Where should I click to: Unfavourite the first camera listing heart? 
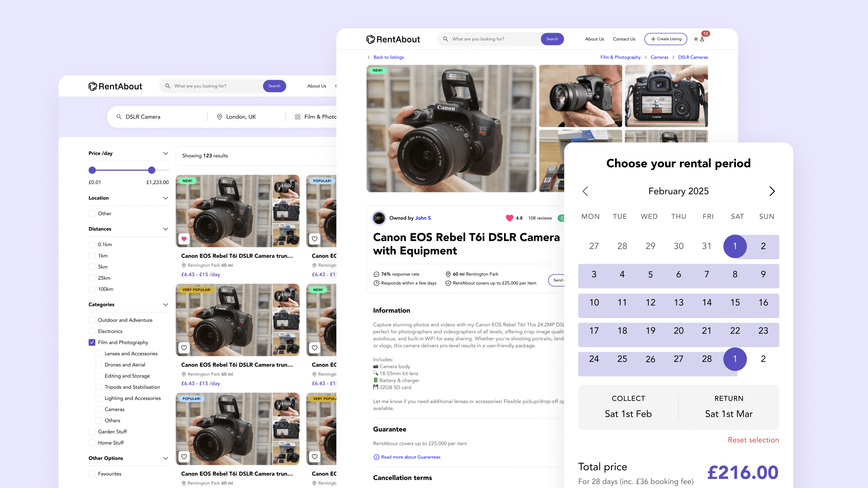[x=184, y=239]
